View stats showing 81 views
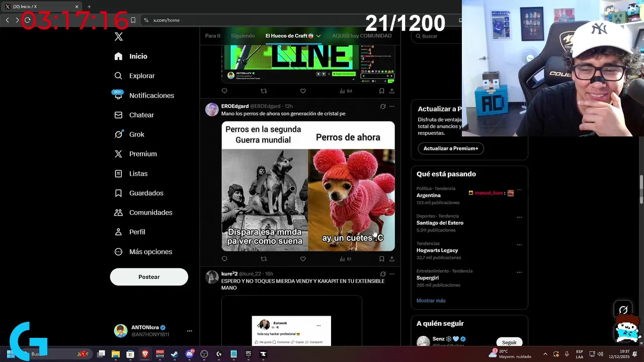Viewport: 644px width, 362px height. coord(346,259)
